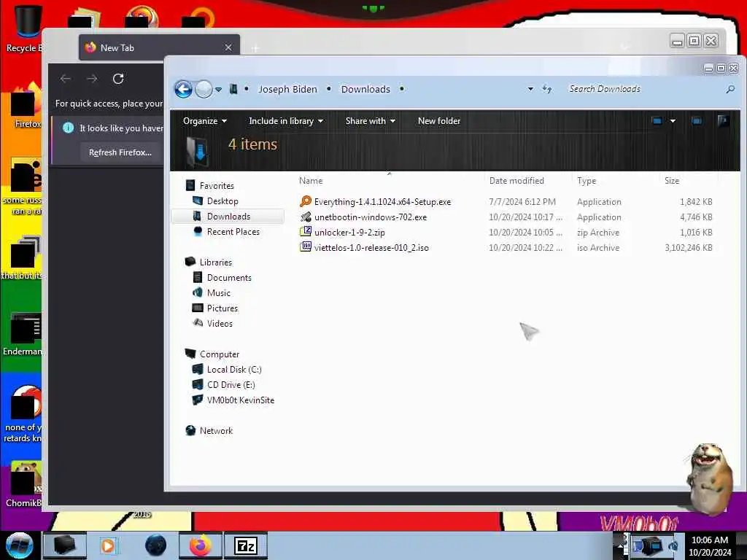Open the Windows Start menu
Viewport: 747px width, 560px height.
tap(19, 545)
